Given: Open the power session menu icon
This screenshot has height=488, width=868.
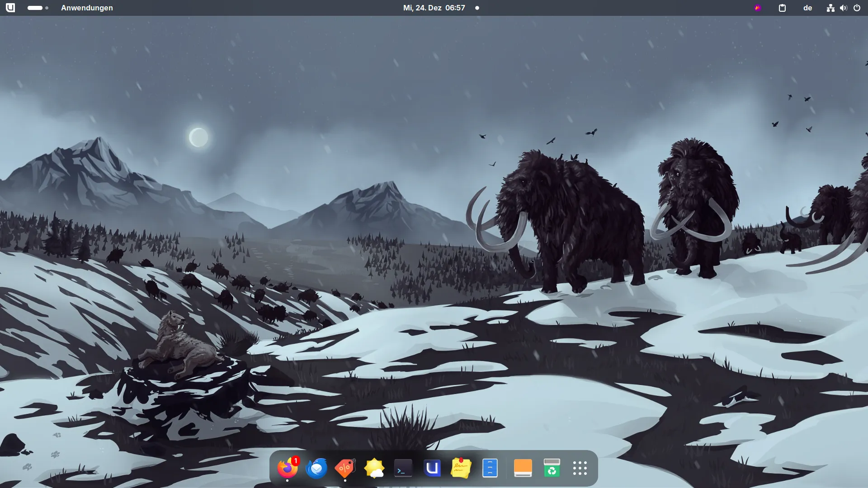Looking at the screenshot, I should 857,8.
